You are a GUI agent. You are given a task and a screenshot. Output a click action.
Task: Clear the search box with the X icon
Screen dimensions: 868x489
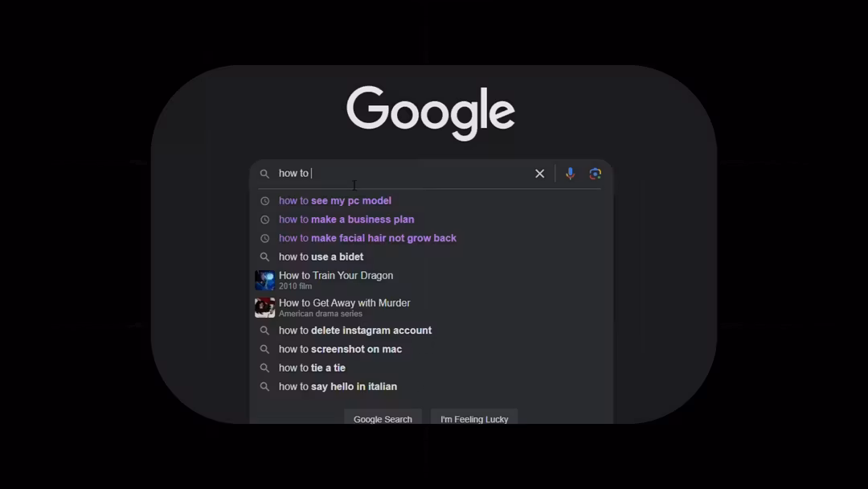pyautogui.click(x=539, y=174)
